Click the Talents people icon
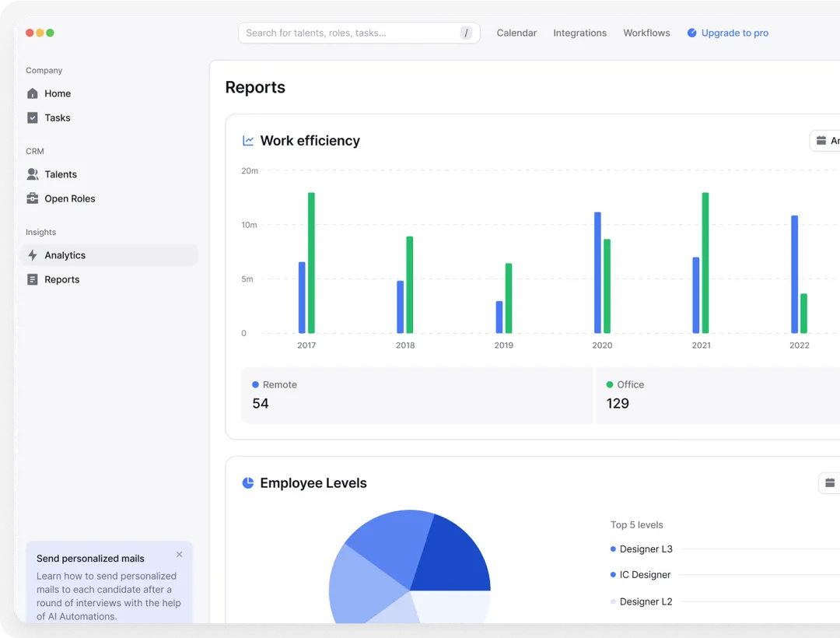 [32, 174]
